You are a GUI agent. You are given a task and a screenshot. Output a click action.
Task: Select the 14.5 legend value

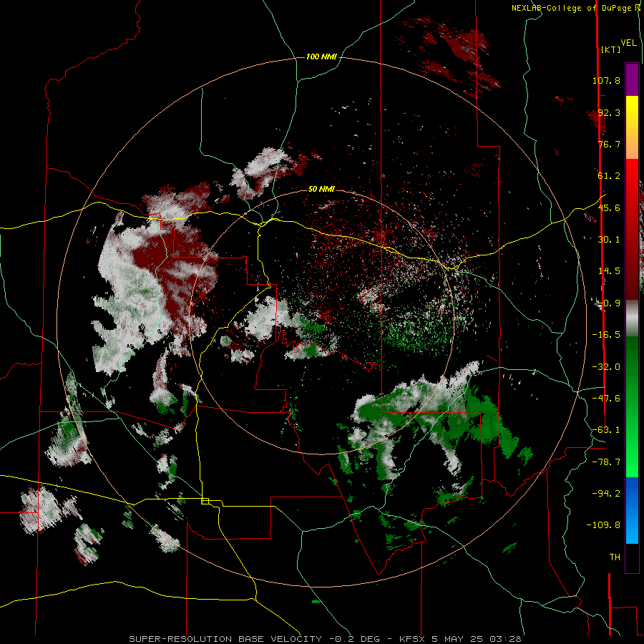609,271
